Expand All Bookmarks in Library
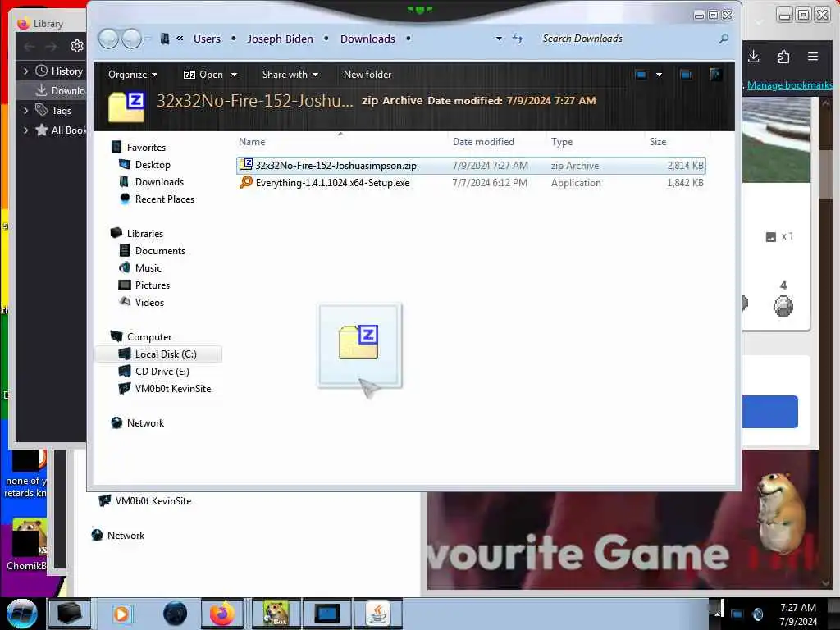Screen dimensions: 840x630 click(25, 130)
